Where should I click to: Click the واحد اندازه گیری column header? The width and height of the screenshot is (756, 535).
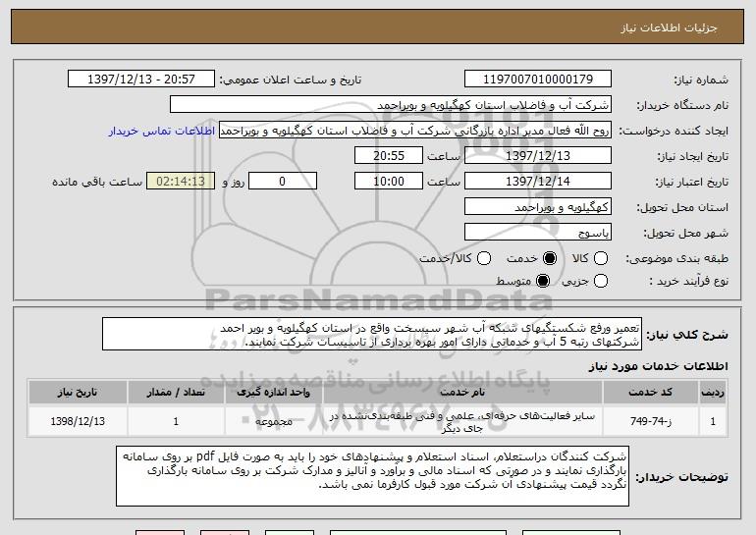pos(273,393)
